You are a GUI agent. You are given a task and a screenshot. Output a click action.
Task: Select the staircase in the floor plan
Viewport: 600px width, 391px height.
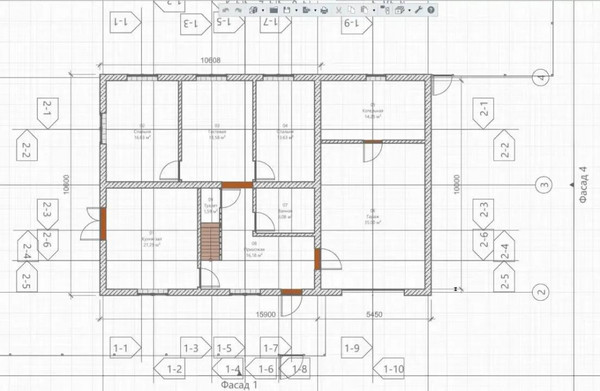211,242
